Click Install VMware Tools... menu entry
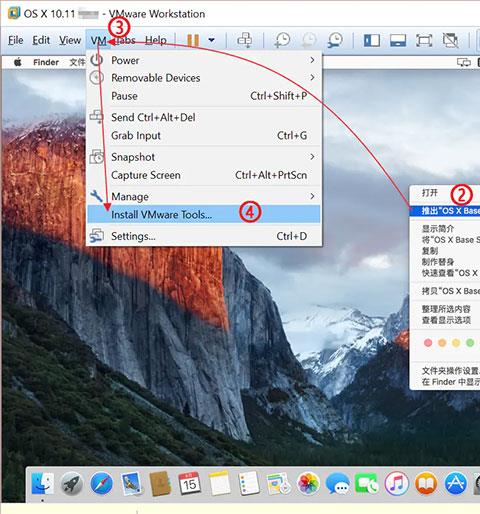480x514 pixels. [x=204, y=214]
